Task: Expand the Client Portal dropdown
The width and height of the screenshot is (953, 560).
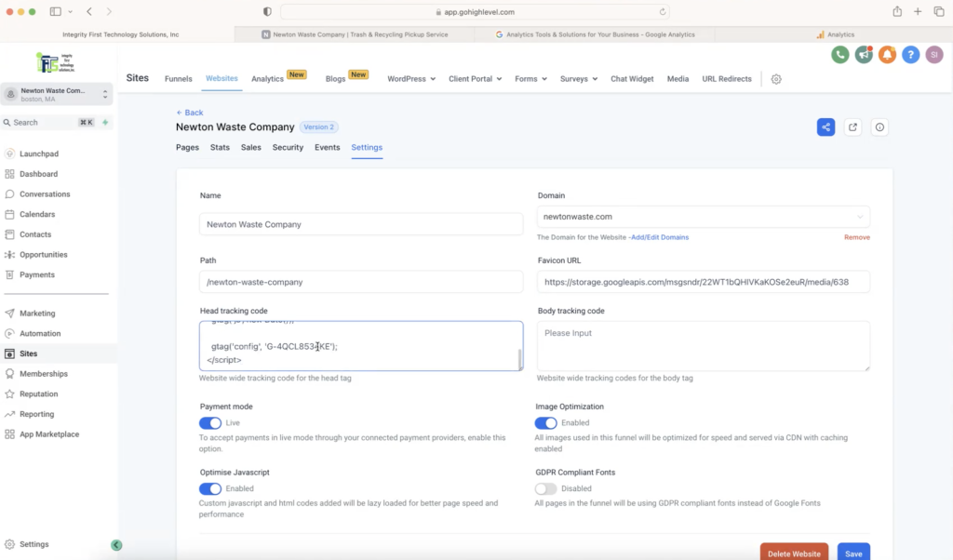Action: pyautogui.click(x=475, y=79)
